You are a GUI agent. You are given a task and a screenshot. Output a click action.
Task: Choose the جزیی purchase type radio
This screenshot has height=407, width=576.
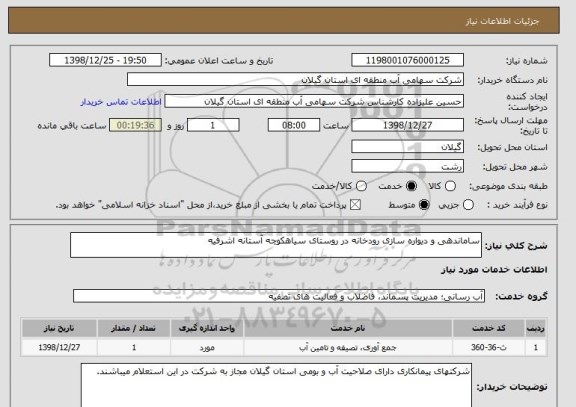468,205
